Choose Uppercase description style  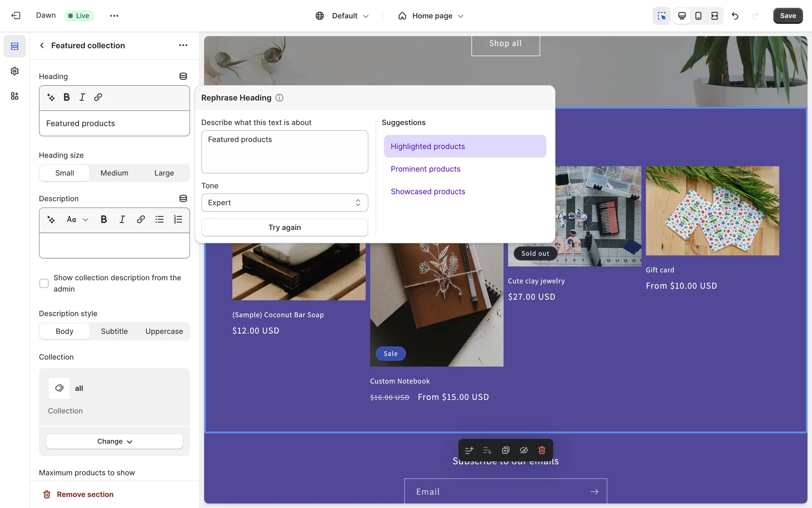[x=164, y=331]
